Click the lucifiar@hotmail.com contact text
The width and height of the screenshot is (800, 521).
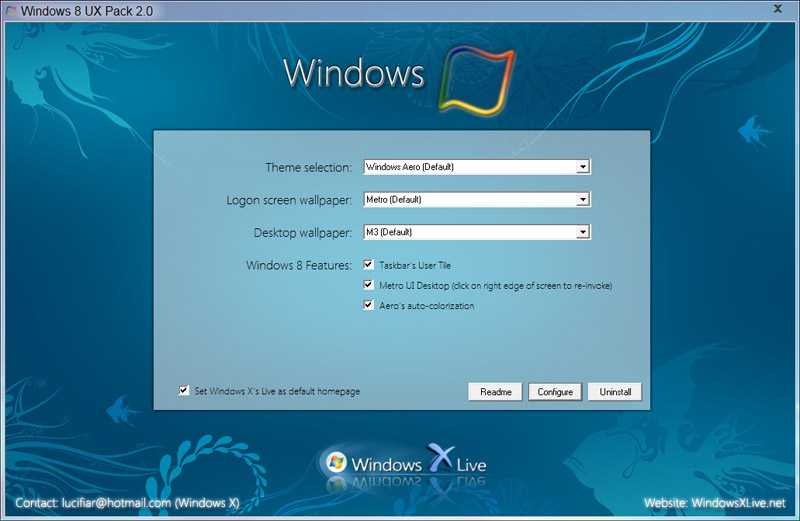[x=116, y=503]
